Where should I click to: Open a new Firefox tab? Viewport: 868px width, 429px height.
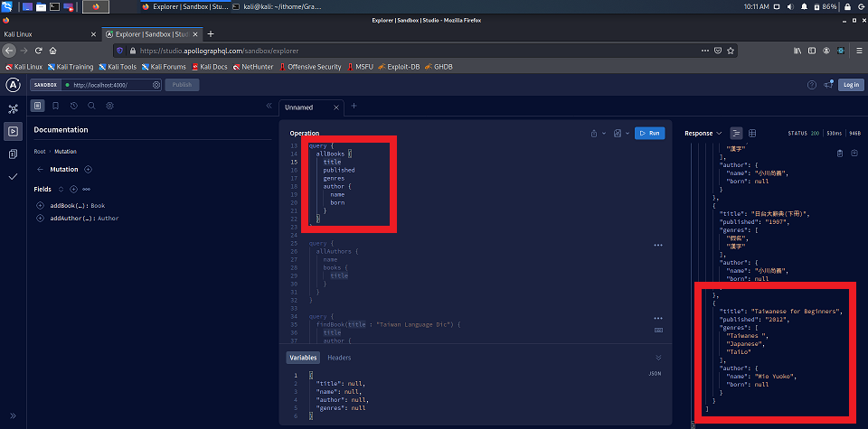211,34
